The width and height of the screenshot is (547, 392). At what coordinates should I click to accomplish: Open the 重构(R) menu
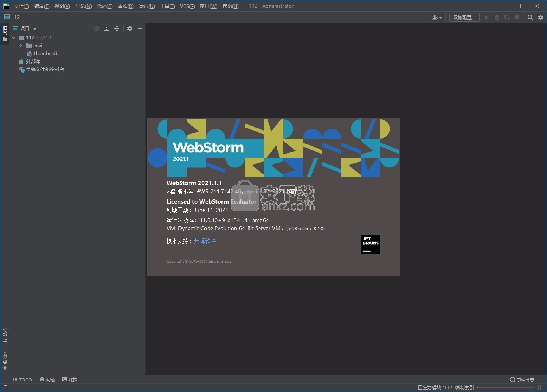(x=126, y=6)
